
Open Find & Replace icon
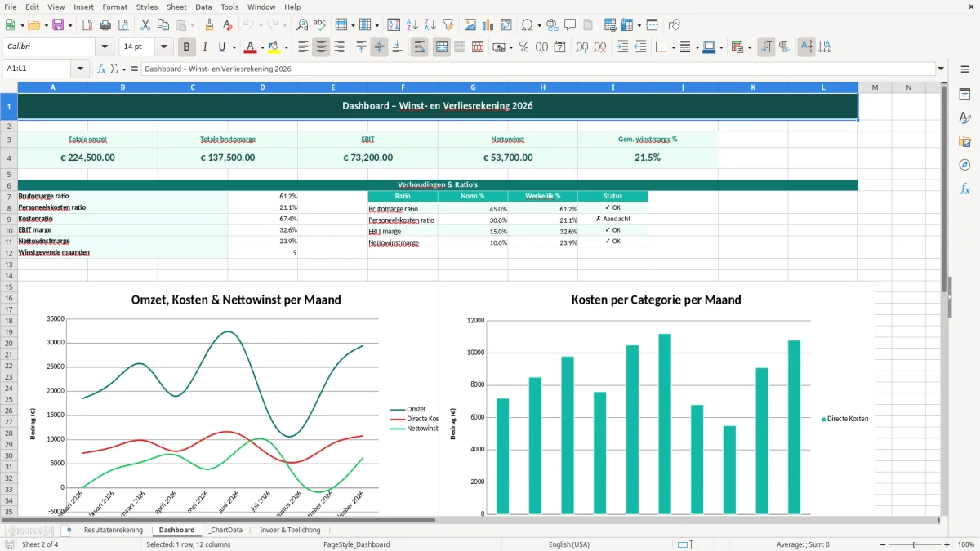(302, 25)
